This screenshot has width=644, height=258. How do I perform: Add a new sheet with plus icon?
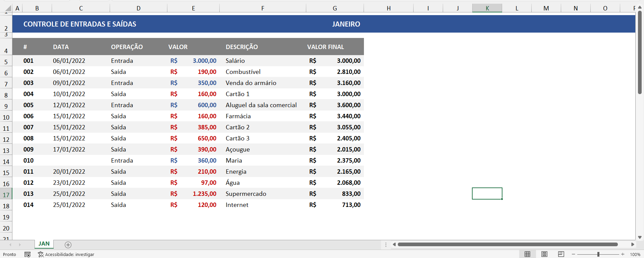[x=68, y=245]
